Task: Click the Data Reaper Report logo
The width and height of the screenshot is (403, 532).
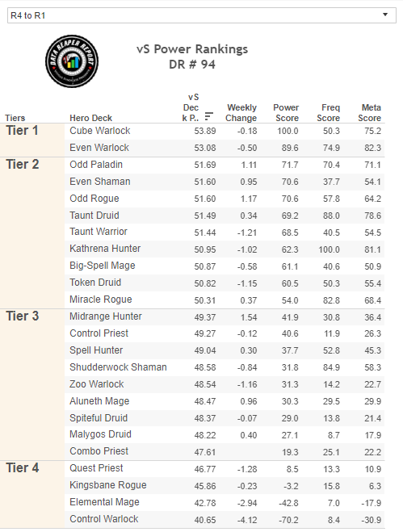Action: [72, 61]
